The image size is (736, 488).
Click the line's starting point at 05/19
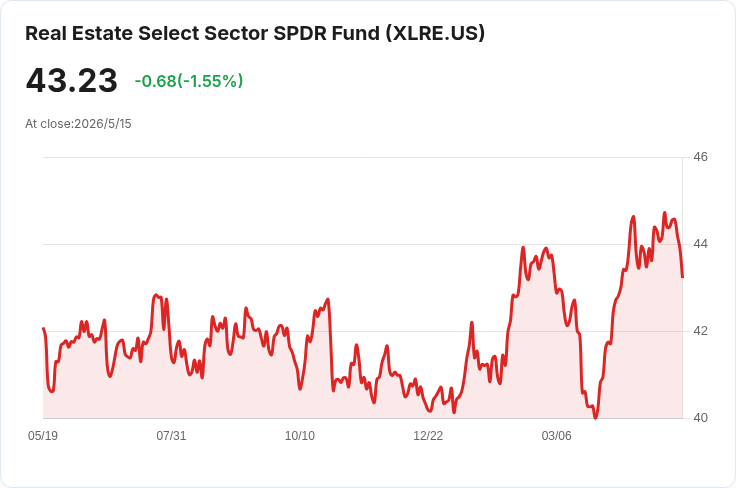click(43, 328)
